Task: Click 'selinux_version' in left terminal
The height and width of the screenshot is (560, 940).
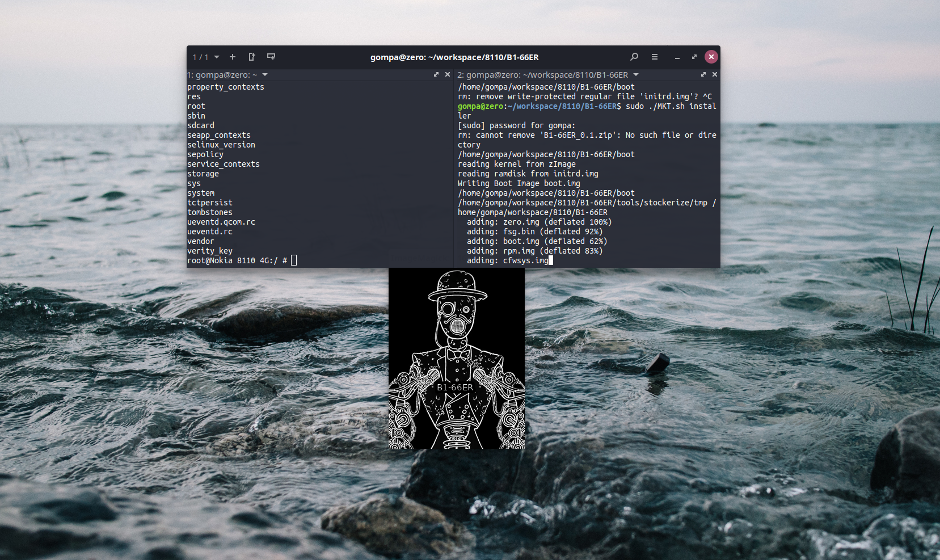Action: (221, 145)
